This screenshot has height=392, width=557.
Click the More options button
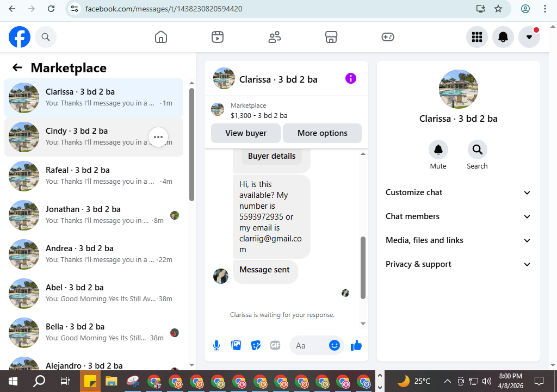322,133
